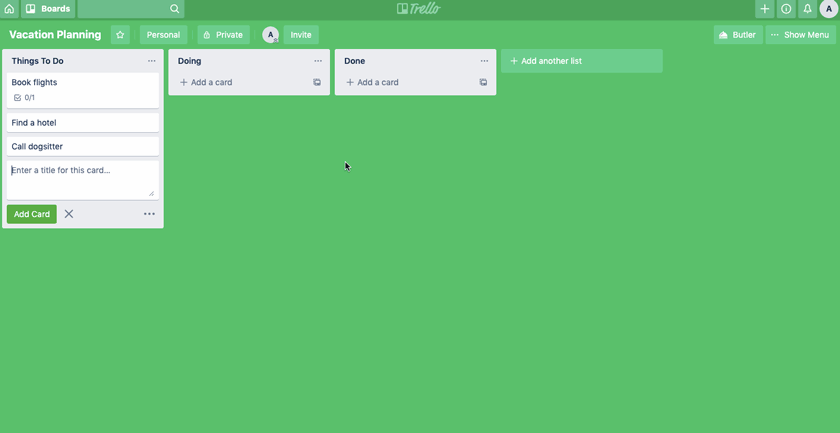Click Show Menu
Screen dimensions: 840x433
pyautogui.click(x=800, y=35)
